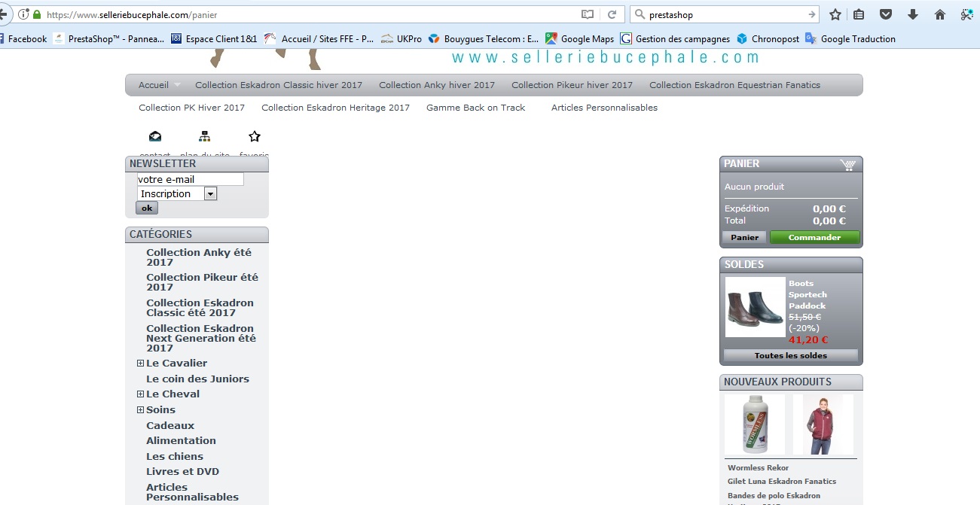Open downloads arrow icon
Image resolution: width=980 pixels, height=505 pixels.
click(x=913, y=14)
